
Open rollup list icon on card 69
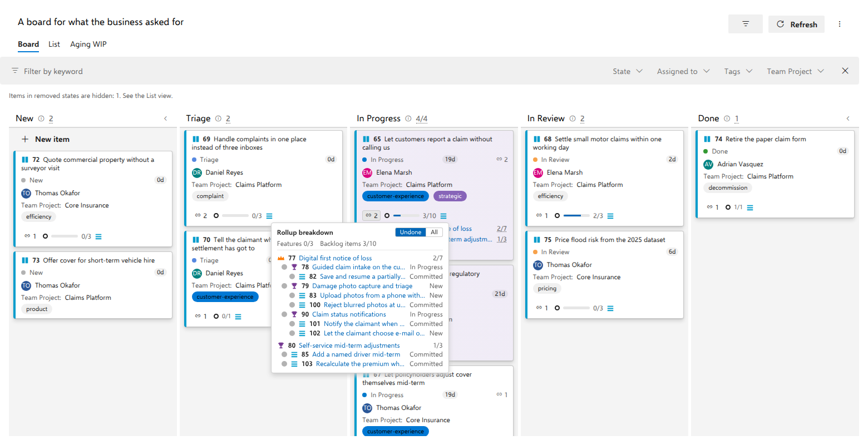click(x=269, y=216)
